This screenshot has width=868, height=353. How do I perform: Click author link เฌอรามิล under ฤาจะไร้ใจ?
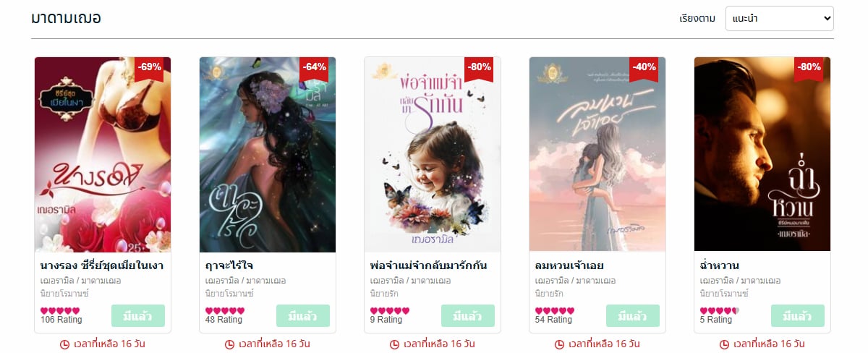tap(222, 281)
